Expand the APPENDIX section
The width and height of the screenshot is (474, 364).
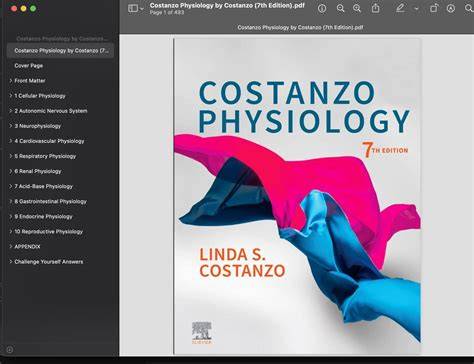point(11,247)
